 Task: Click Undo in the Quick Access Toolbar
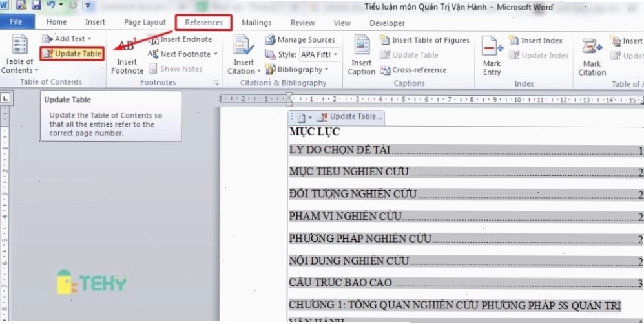(51, 5)
